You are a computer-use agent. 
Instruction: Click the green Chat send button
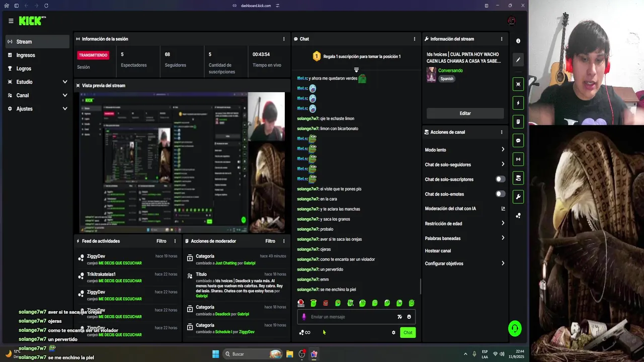click(408, 332)
